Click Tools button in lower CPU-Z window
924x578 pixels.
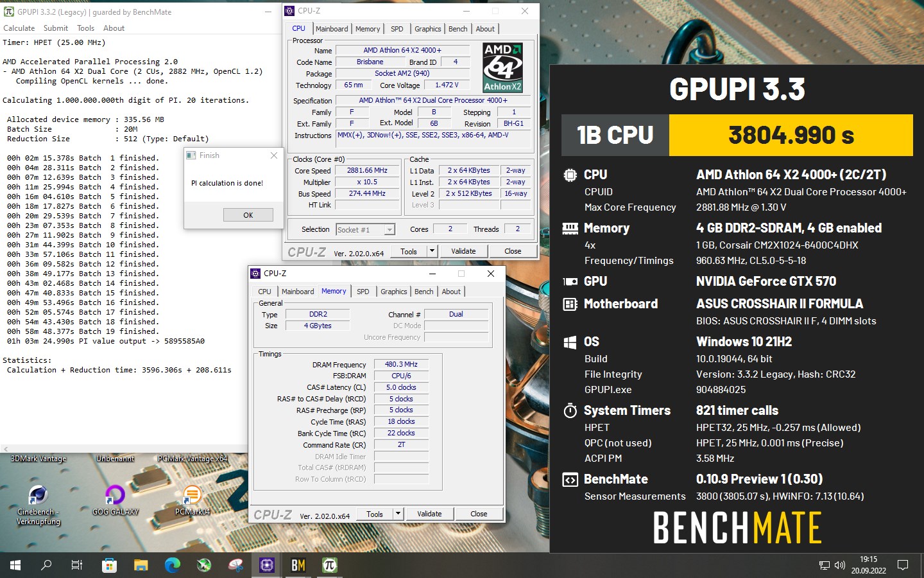[375, 514]
